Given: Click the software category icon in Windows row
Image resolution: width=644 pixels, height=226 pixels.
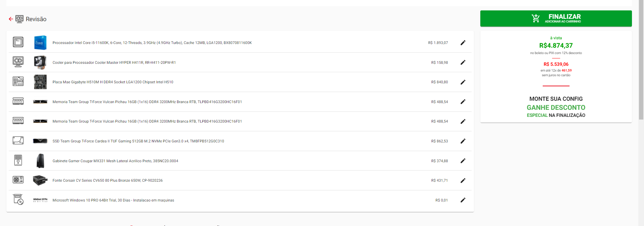Looking at the screenshot, I should [x=18, y=199].
